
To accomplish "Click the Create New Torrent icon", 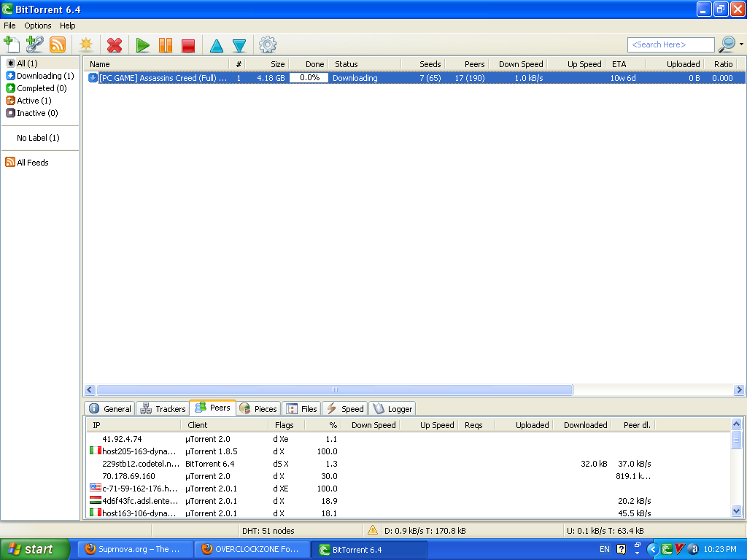I will click(87, 44).
